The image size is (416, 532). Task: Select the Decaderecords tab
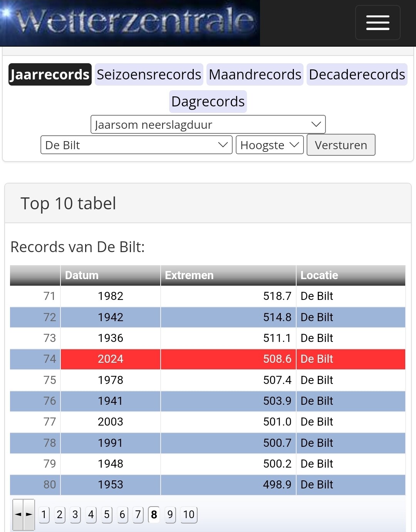(357, 74)
